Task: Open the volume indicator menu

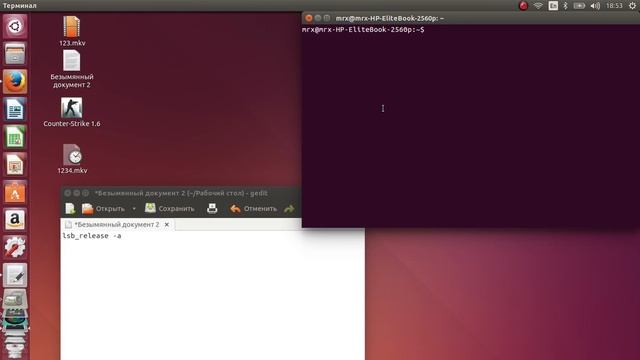Action: tap(595, 6)
